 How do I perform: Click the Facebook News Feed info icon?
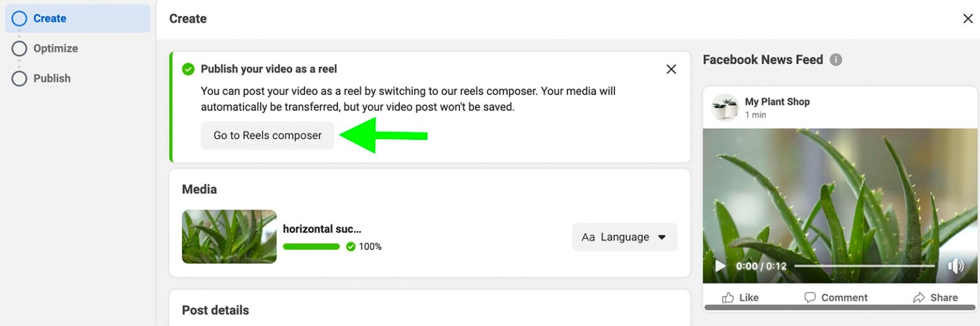(836, 60)
